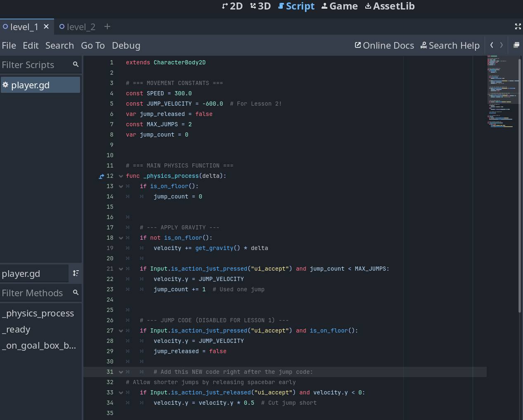Open the Debug menu
Image resolution: width=523 pixels, height=420 pixels.
click(126, 45)
